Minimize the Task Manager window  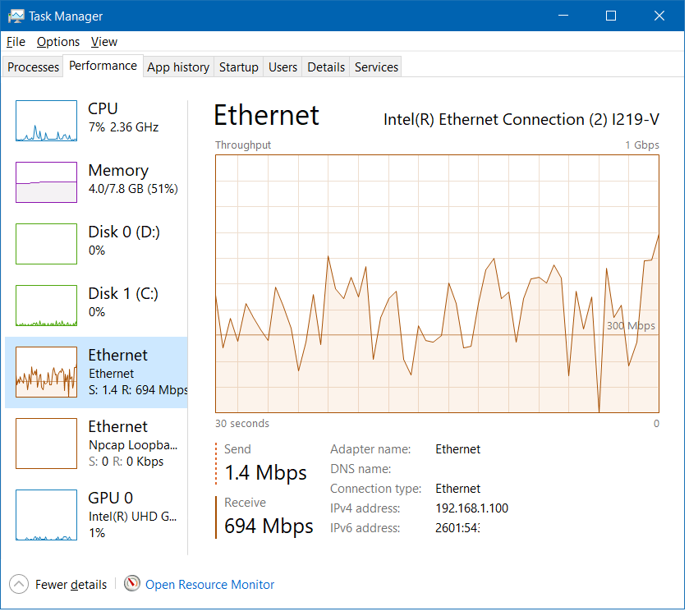pos(563,16)
